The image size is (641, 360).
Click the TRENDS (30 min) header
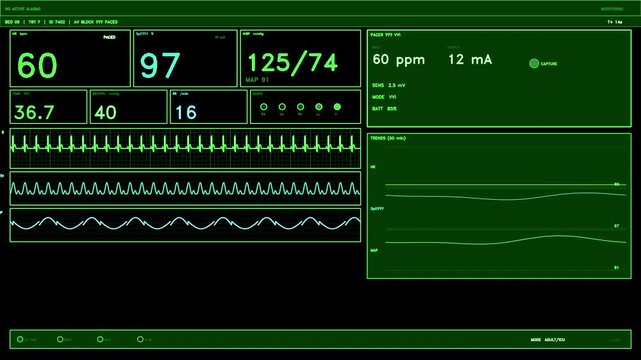(x=388, y=138)
